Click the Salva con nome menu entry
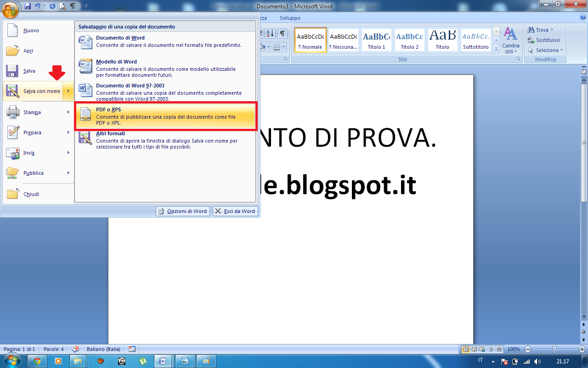Screen dimensions: 588x368 pos(33,91)
